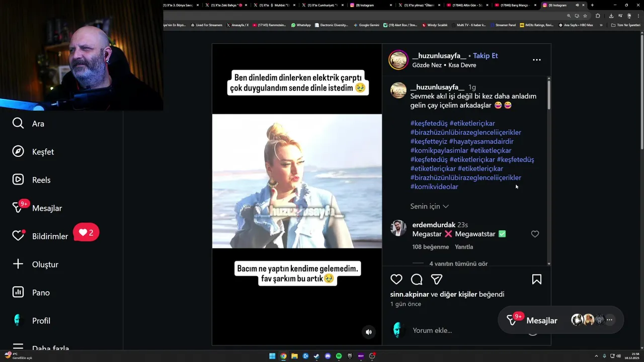This screenshot has height=362, width=644.
Task: Switch to Barış Manço YouTube tab
Action: pyautogui.click(x=516, y=5)
